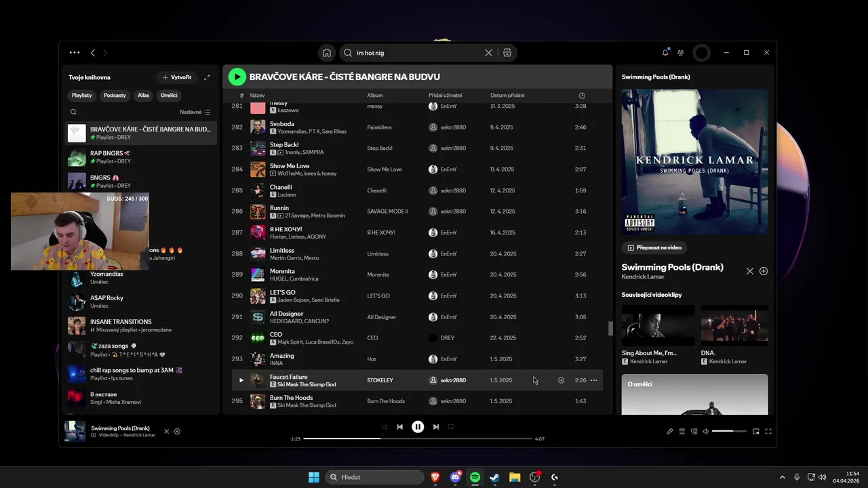Viewport: 868px width, 488px height.
Task: Click the Vytvořit button
Action: pyautogui.click(x=177, y=77)
